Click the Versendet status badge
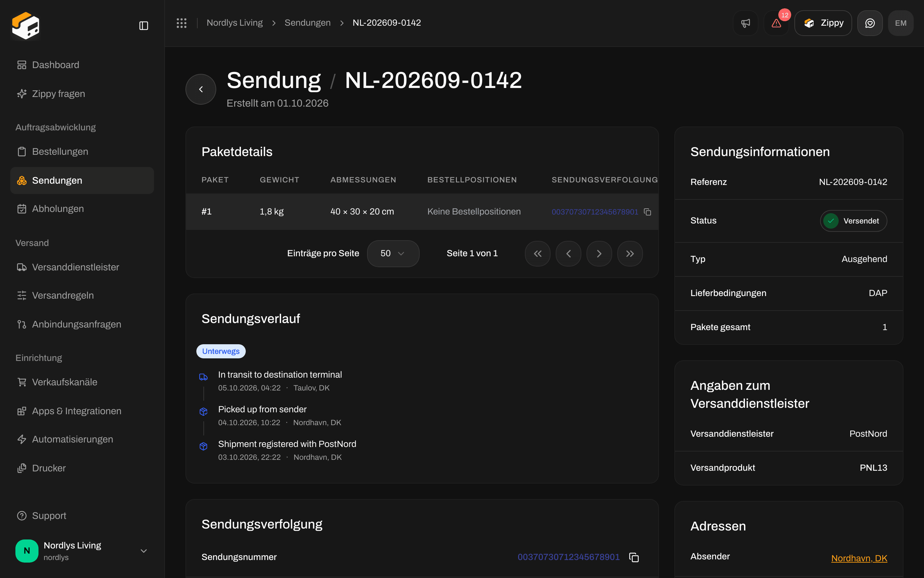Screen dimensions: 924x578 pyautogui.click(x=853, y=221)
